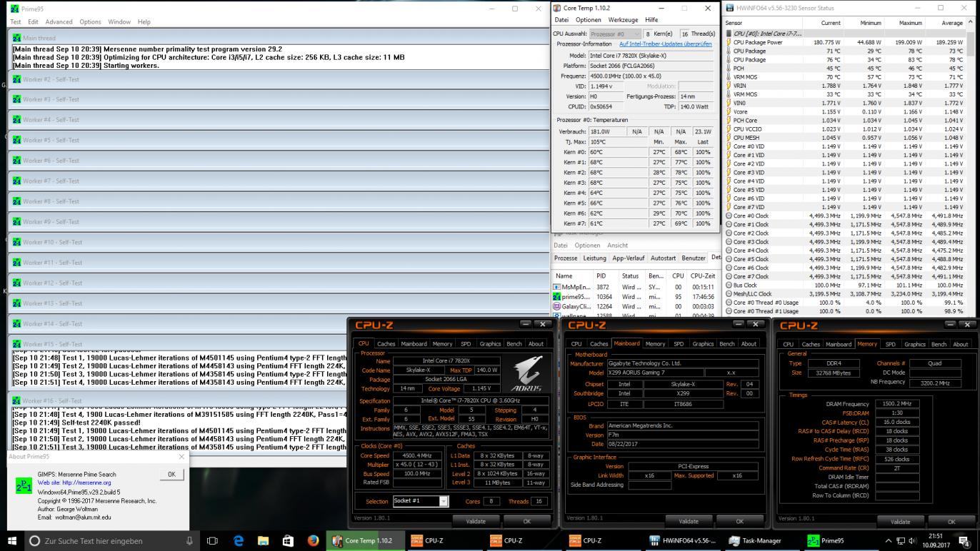Screen dimensions: 980x551
Task: Click the Maximum column header in HWiNFO
Action: tap(905, 23)
